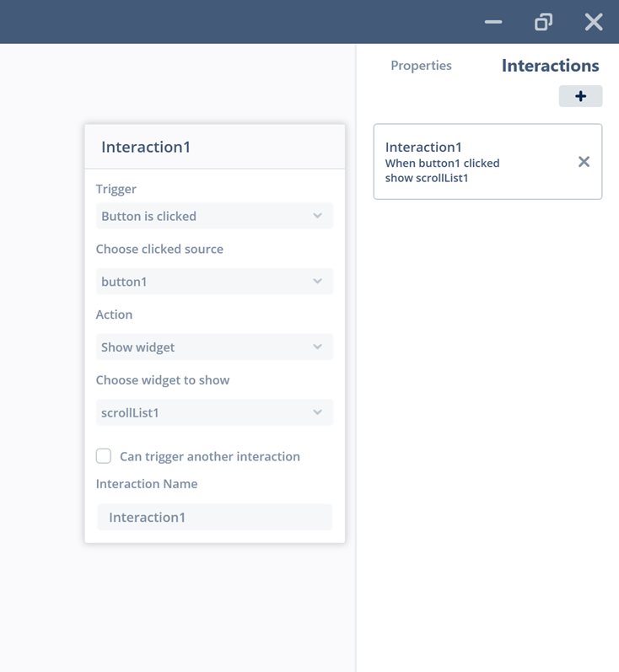
Task: Select the Interaction1 card in the list
Action: click(487, 162)
